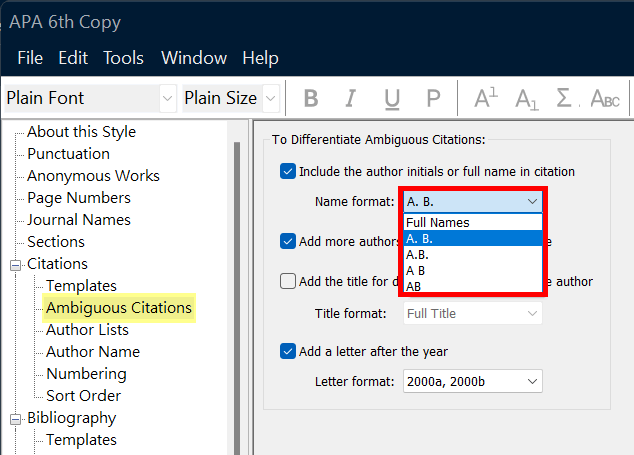
Task: Apply Small Caps formatting
Action: pos(605,98)
